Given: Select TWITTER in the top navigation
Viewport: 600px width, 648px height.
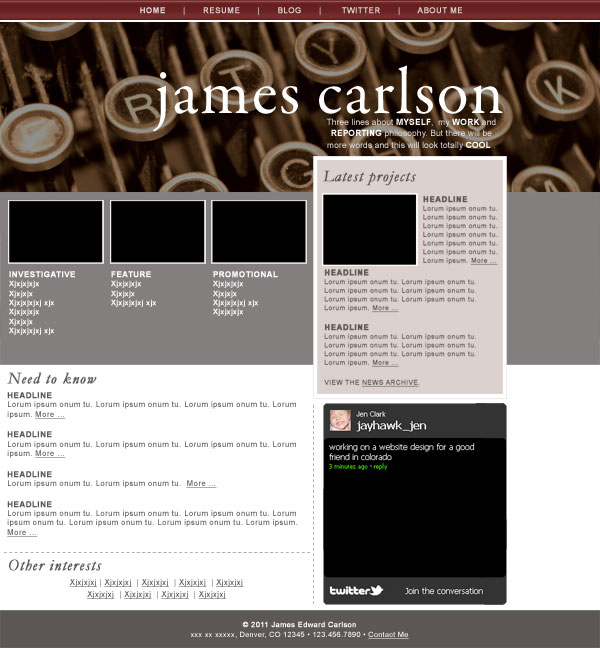Looking at the screenshot, I should point(361,10).
